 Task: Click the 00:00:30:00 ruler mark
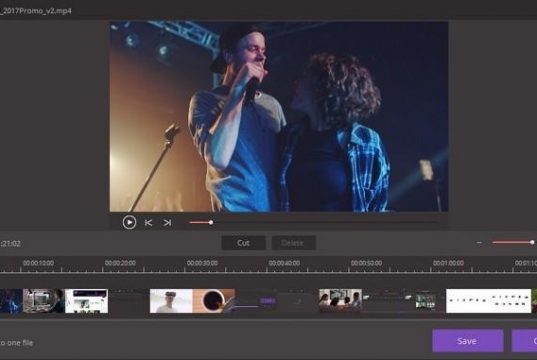click(x=202, y=263)
